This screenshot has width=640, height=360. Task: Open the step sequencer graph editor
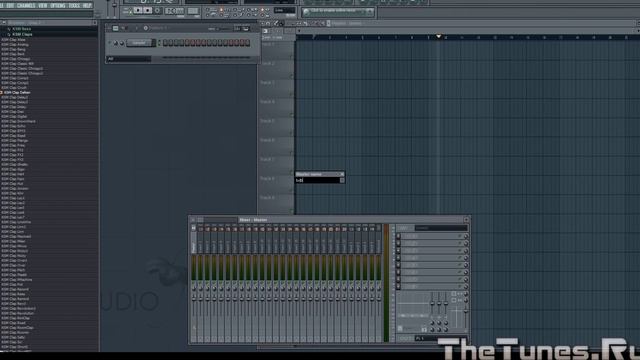click(238, 29)
